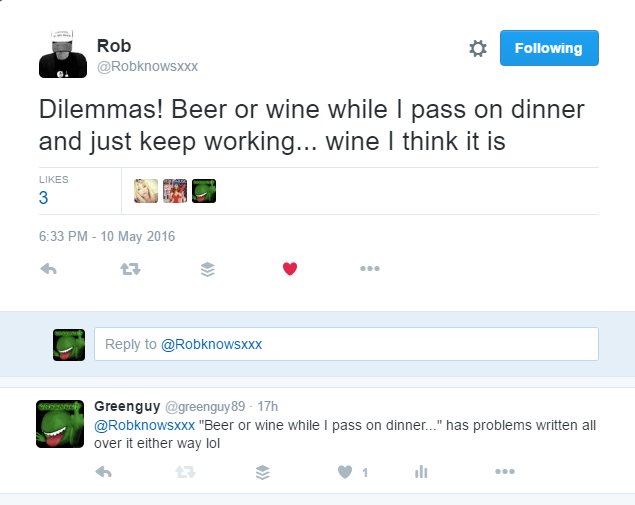Reply to Greenguy's tweet
The width and height of the screenshot is (635, 505).
(102, 472)
